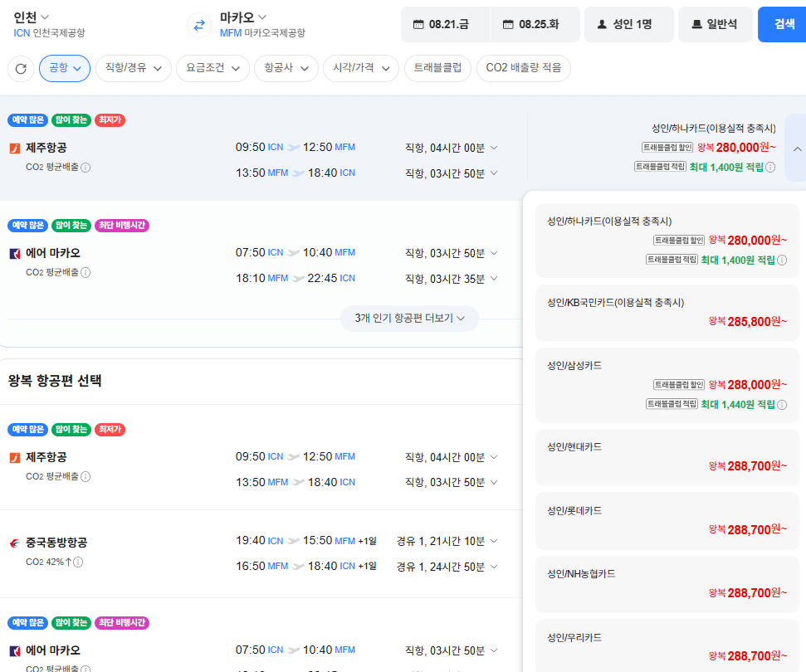Toggle the 트래블클럽 filter chip

(x=437, y=68)
